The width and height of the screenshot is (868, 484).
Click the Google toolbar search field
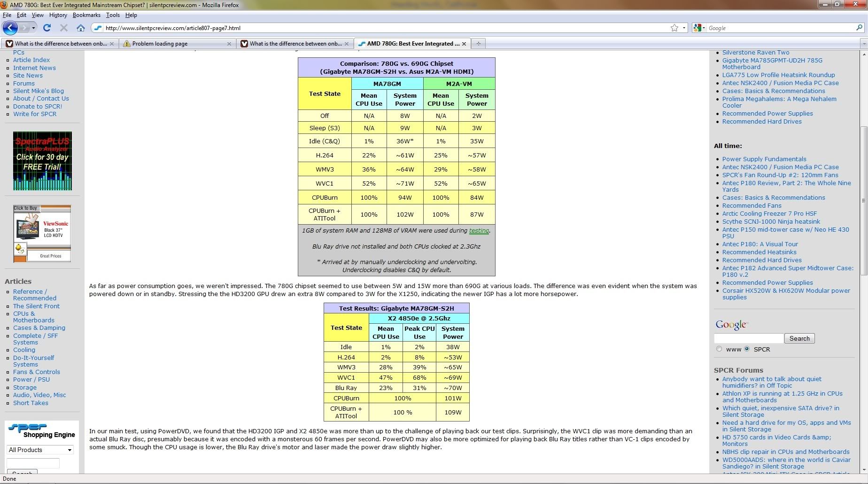click(x=780, y=28)
